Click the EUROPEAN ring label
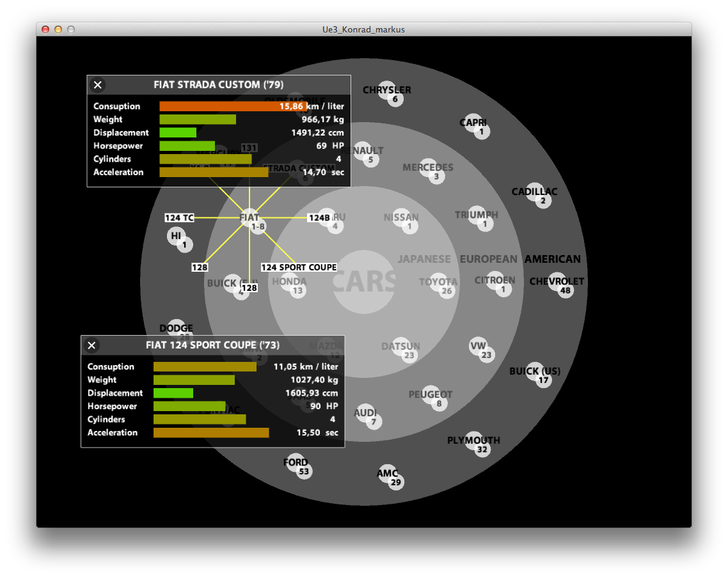728x578 pixels. coord(489,259)
